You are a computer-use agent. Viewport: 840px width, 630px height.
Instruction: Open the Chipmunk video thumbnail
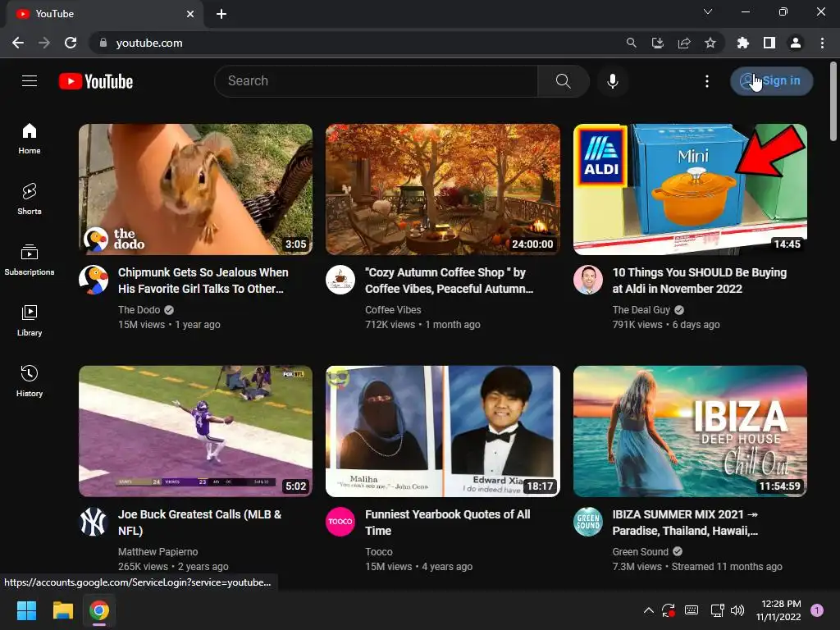click(195, 189)
